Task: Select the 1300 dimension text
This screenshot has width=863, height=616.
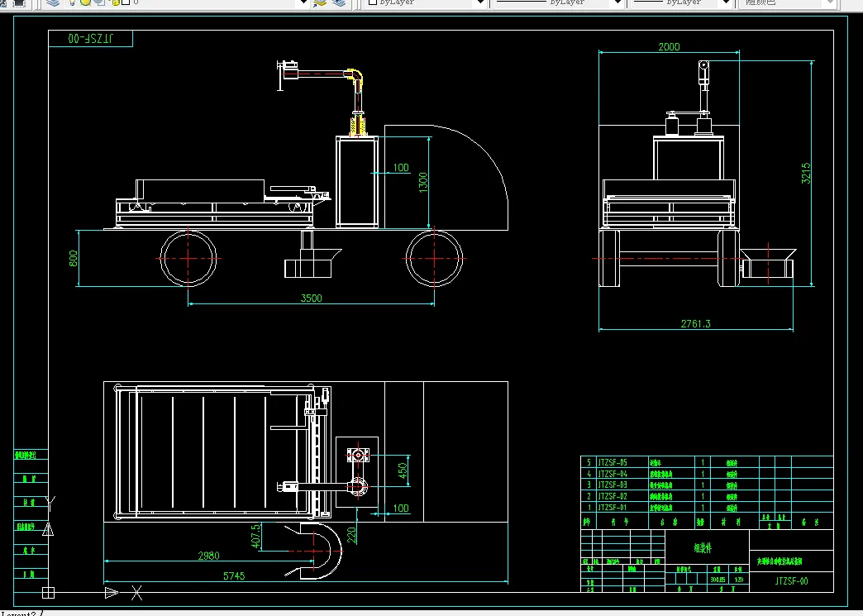Action: coord(422,183)
